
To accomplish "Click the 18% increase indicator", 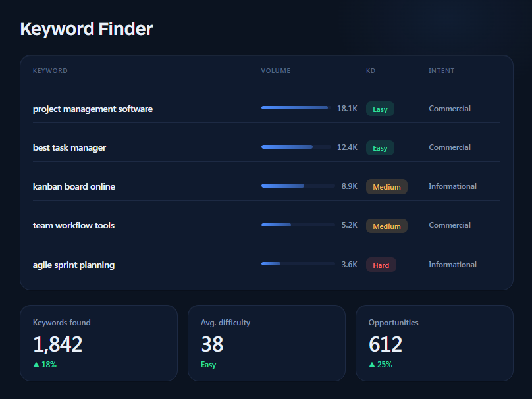I will pos(45,365).
